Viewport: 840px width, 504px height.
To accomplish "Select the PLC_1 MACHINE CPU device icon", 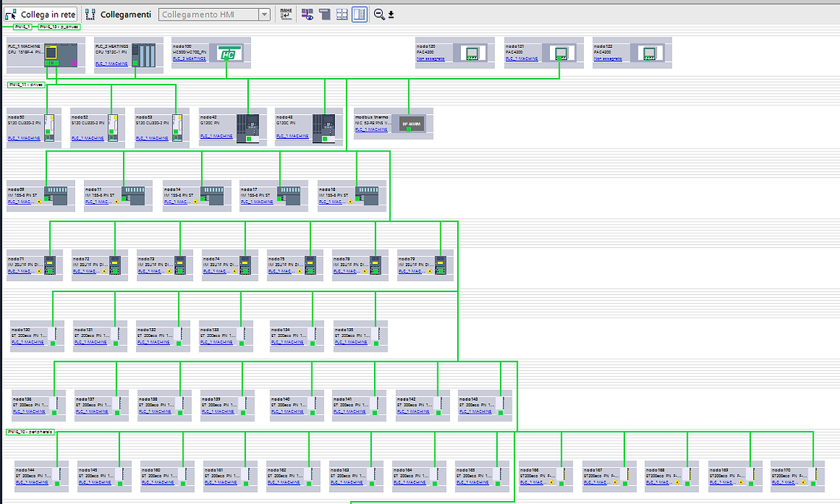I will pos(60,55).
